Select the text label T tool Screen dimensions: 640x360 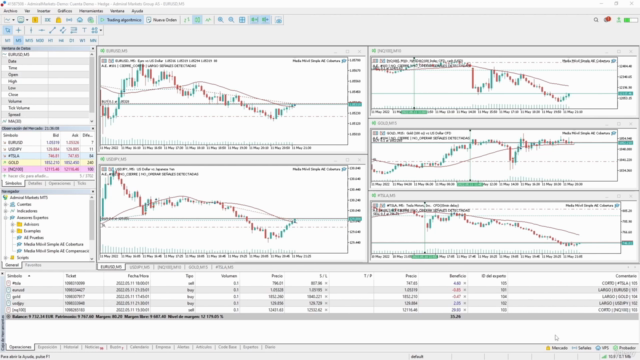tap(84, 30)
